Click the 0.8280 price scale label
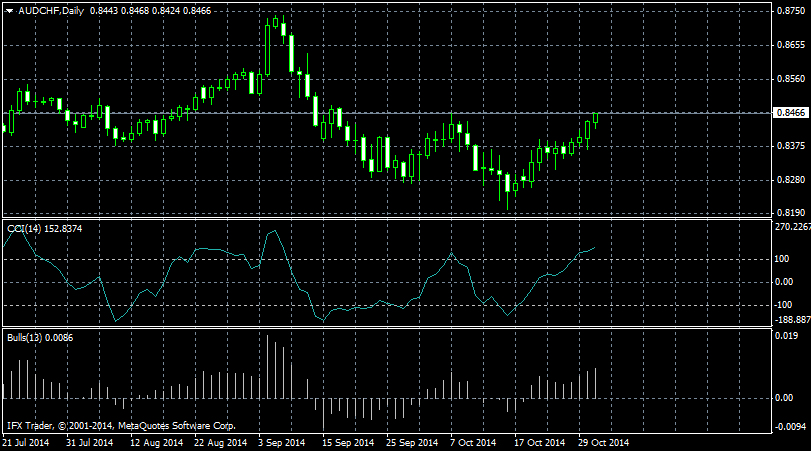This screenshot has width=811, height=451. [790, 180]
